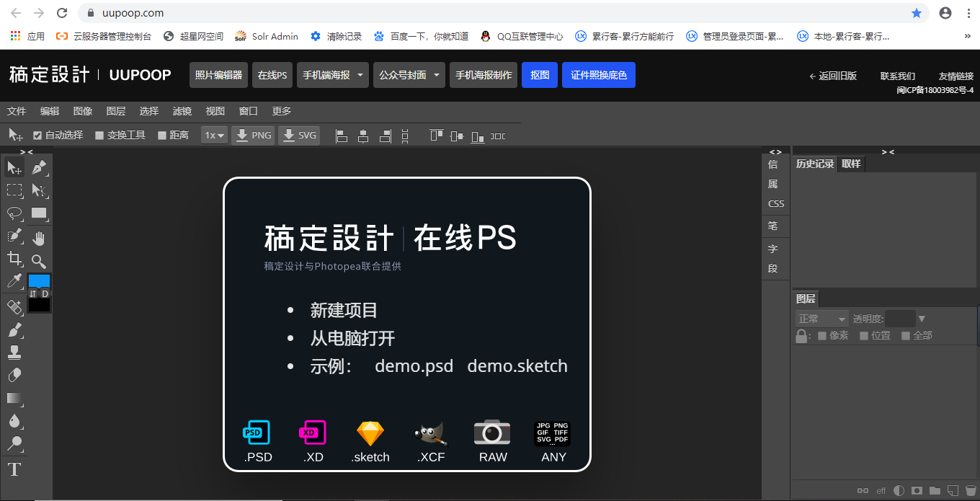Click the link layers chain icon
The width and height of the screenshot is (980, 501).
click(863, 491)
